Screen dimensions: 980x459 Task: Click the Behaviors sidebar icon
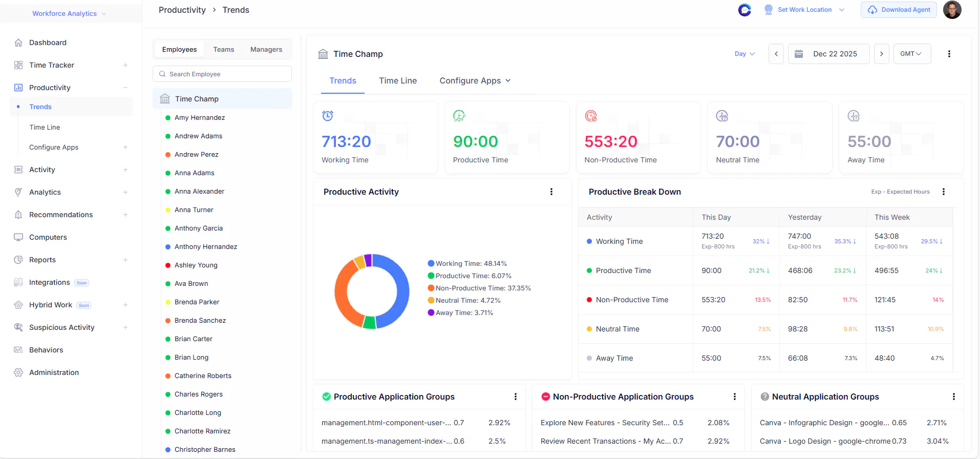click(18, 350)
